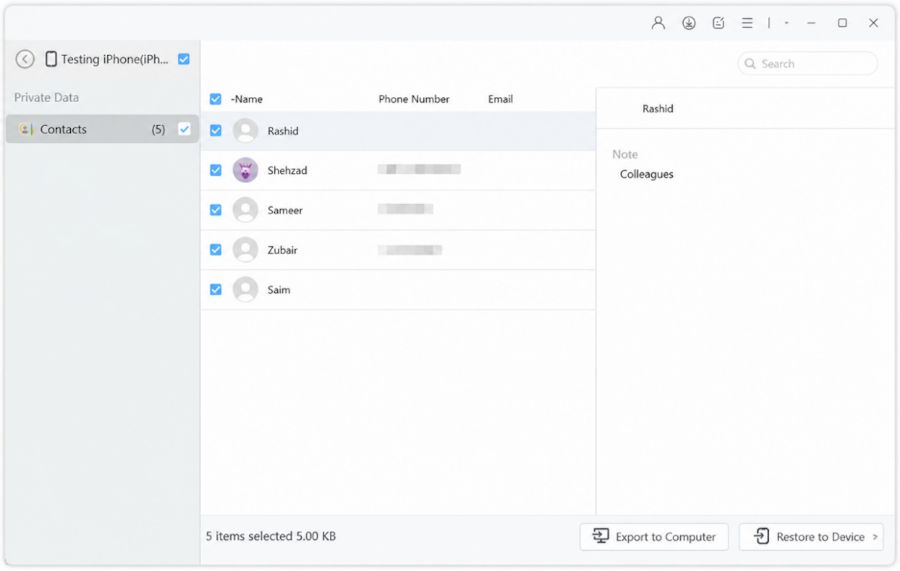Open the user account icon
Viewport: 900px width, 571px height.
click(658, 23)
